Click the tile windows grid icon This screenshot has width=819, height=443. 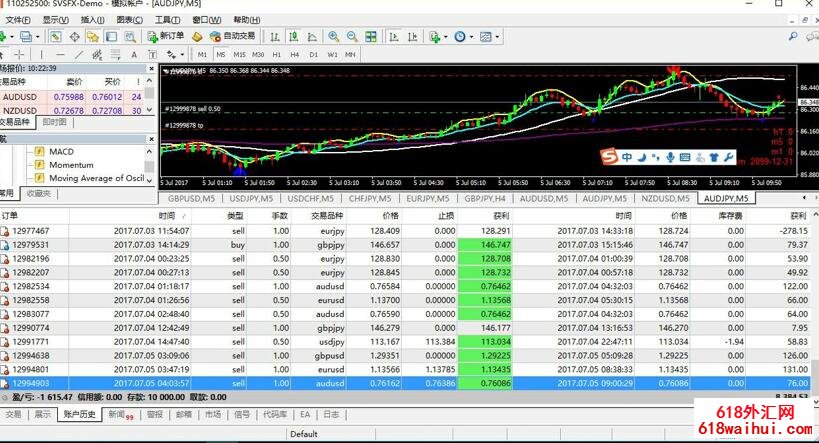(371, 37)
